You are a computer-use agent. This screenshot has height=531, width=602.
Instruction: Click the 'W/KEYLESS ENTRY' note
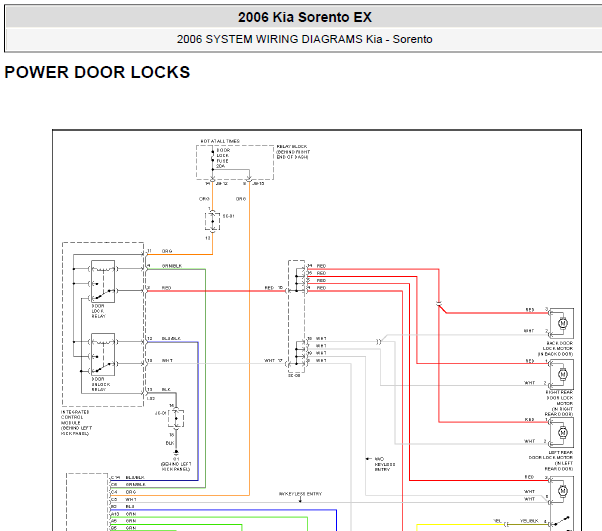click(300, 494)
